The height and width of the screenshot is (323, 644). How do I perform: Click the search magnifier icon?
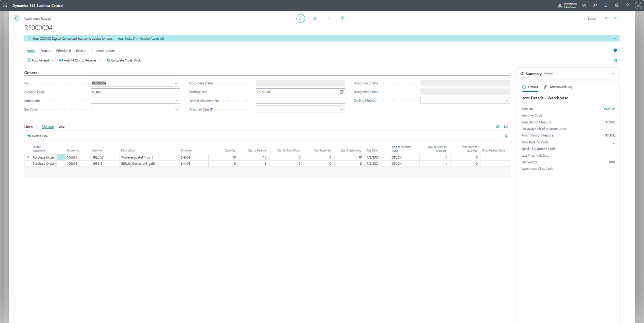click(x=595, y=5)
